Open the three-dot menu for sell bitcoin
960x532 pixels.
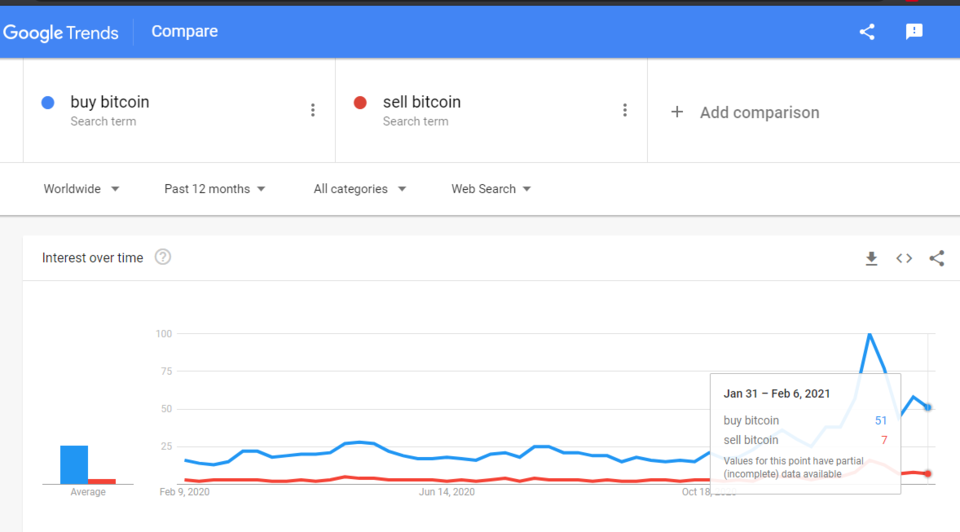[625, 110]
